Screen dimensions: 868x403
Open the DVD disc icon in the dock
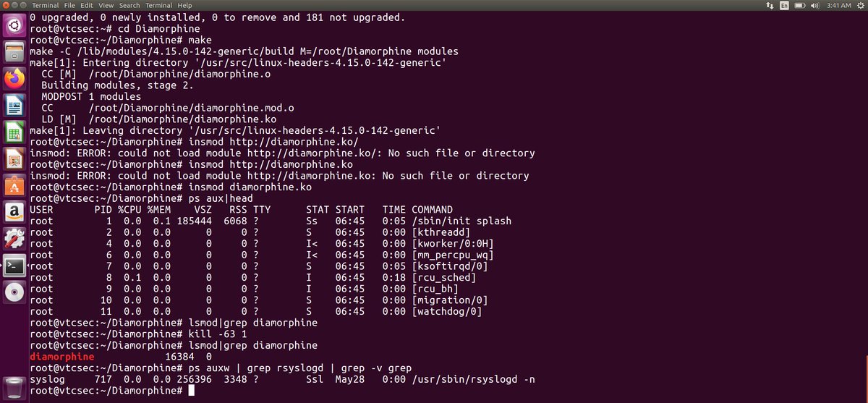click(x=14, y=292)
